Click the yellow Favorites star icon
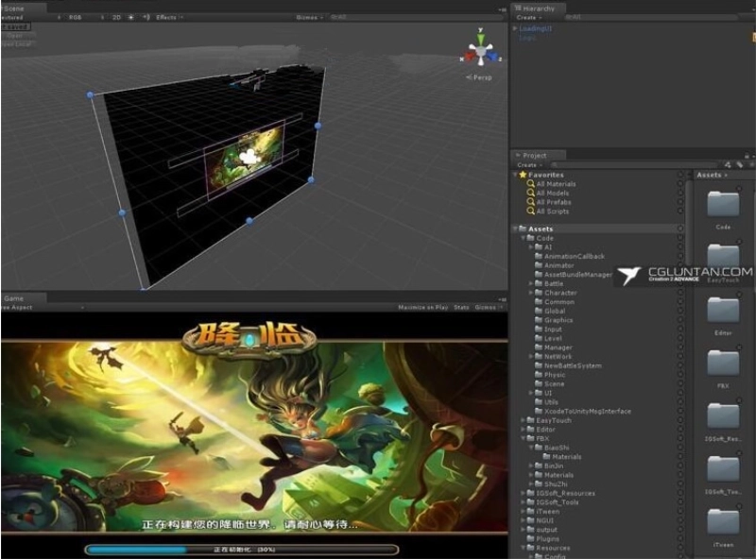756x559 pixels. pos(523,175)
